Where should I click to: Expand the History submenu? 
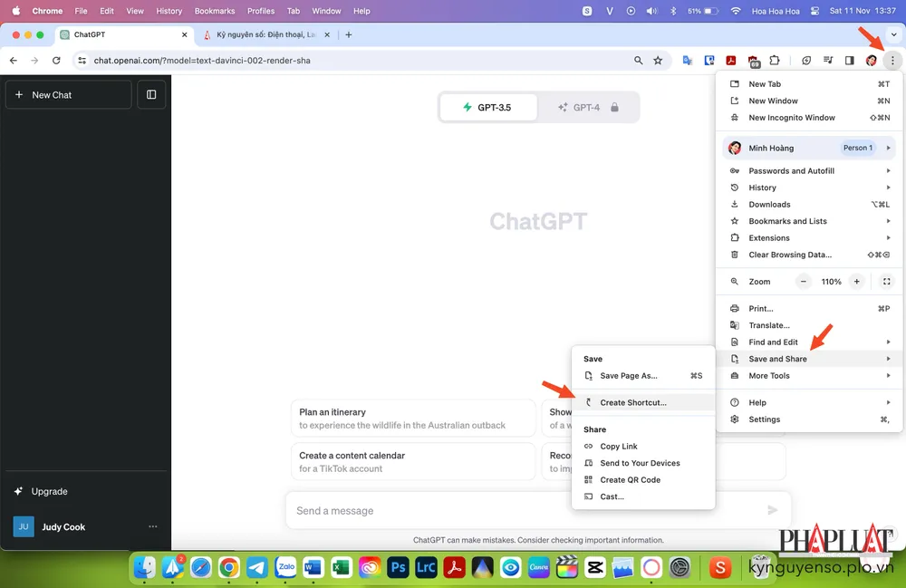pos(761,187)
